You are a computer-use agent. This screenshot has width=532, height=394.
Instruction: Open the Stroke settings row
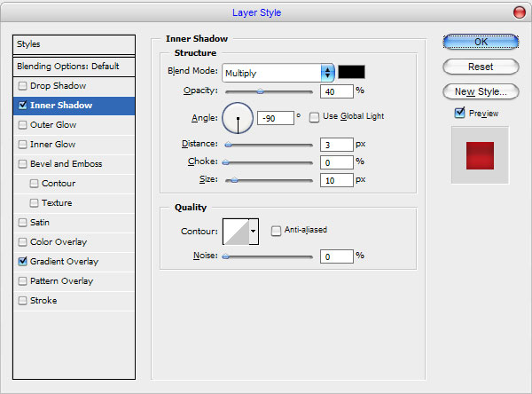pos(74,301)
